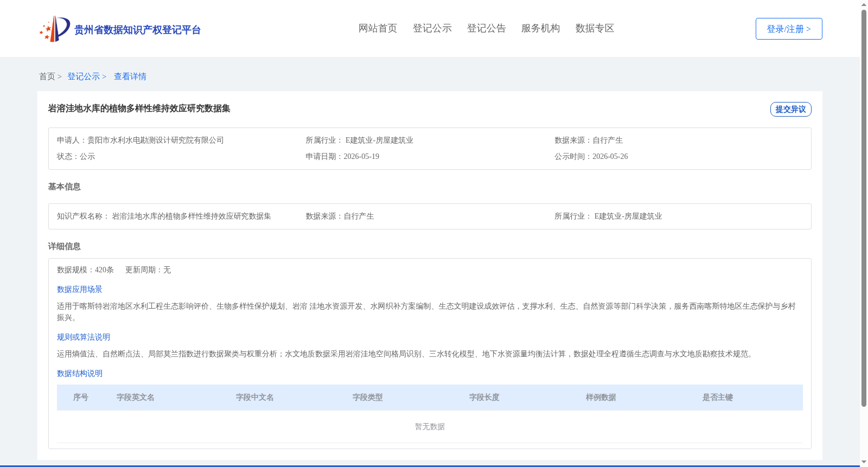Click 查看详情 breadcrumb link
The height and width of the screenshot is (467, 868).
point(130,76)
